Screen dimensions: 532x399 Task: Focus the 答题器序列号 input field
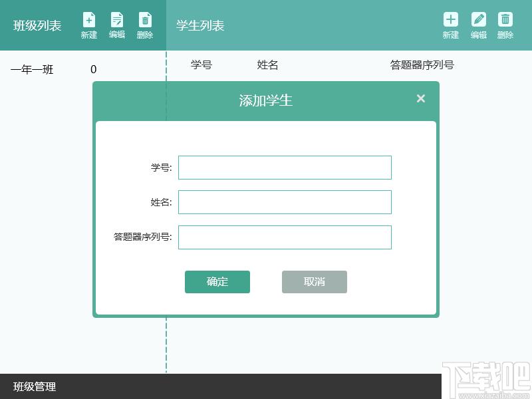click(x=285, y=237)
